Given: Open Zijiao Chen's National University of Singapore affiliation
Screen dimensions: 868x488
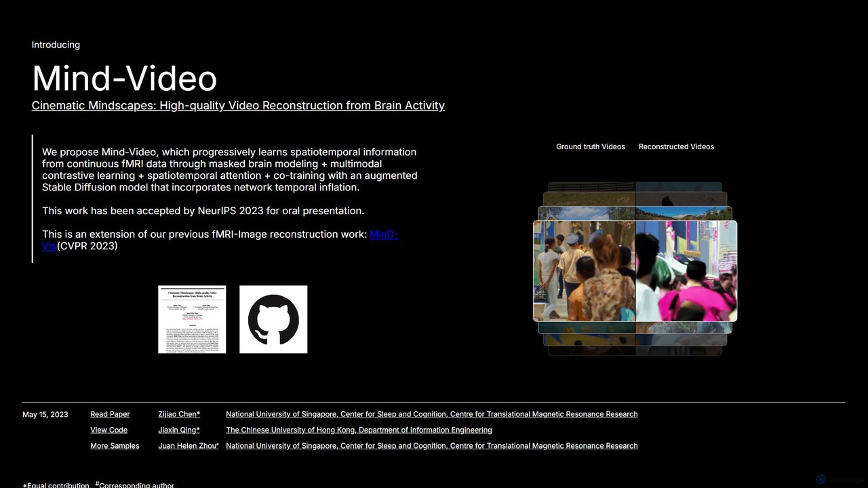Looking at the screenshot, I should point(431,414).
